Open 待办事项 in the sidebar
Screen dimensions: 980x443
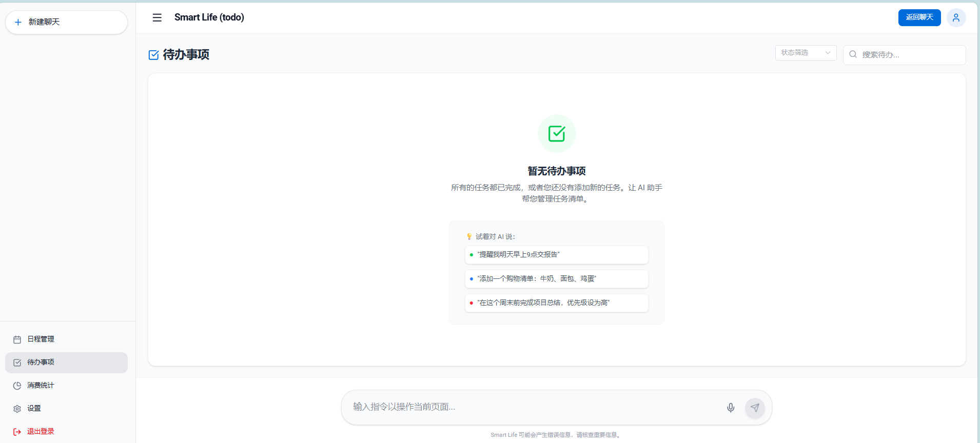pyautogui.click(x=66, y=363)
